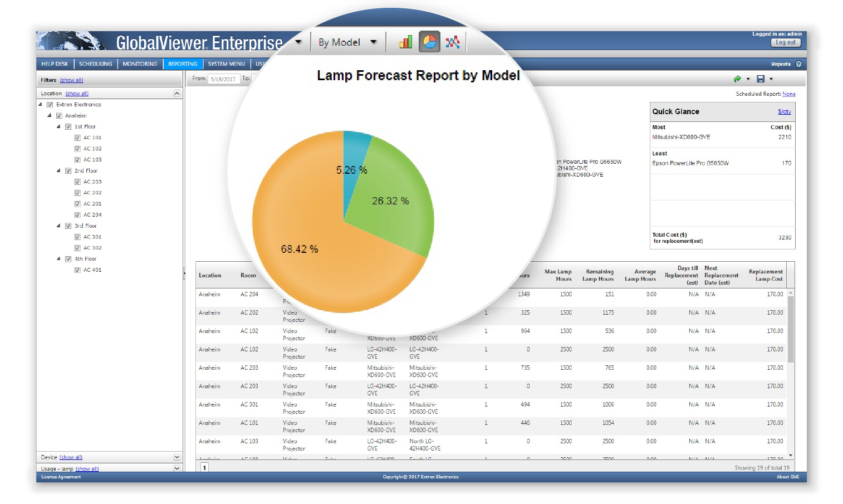Sort by the Location column header
This screenshot has height=504, width=843.
pyautogui.click(x=210, y=276)
